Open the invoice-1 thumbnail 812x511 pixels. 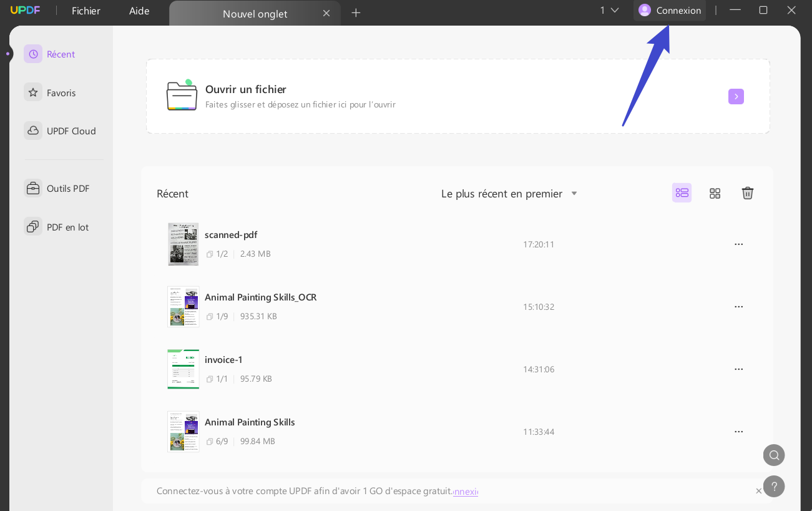tap(183, 369)
